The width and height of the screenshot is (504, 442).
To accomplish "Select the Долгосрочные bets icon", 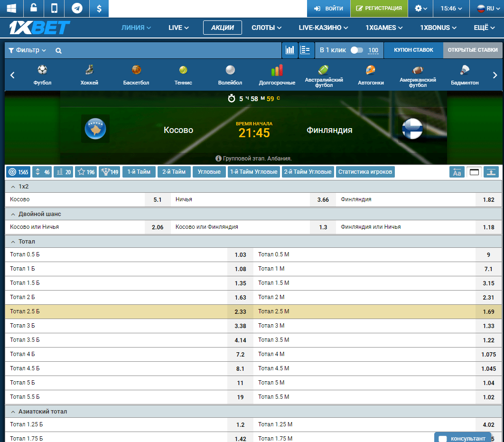I will (x=277, y=75).
